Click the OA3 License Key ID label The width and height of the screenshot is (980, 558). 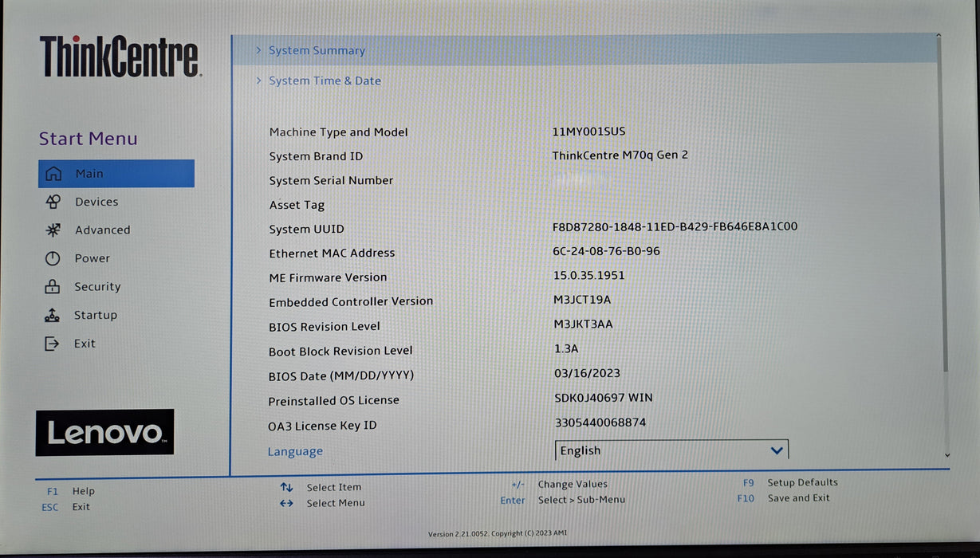point(322,426)
